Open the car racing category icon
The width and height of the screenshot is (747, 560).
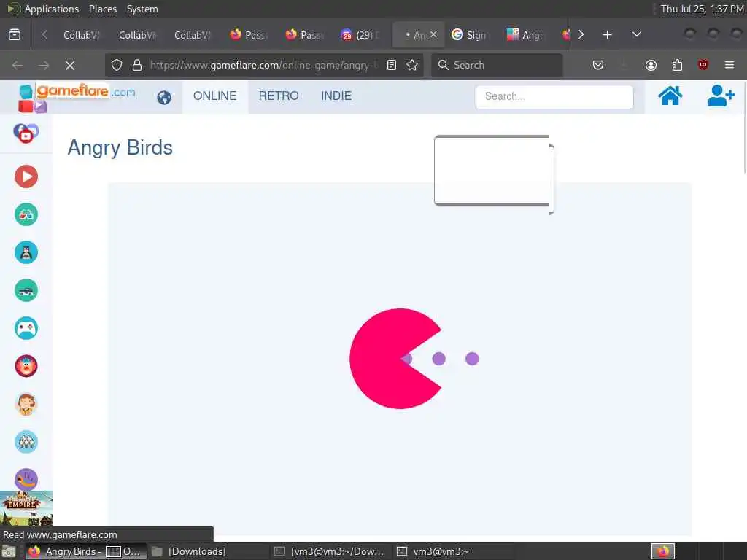pos(26,290)
